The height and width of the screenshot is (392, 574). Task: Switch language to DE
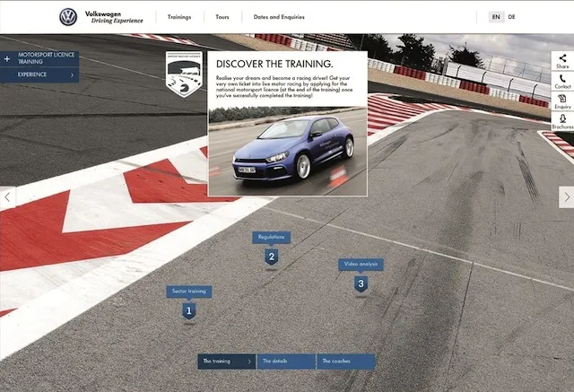(512, 17)
